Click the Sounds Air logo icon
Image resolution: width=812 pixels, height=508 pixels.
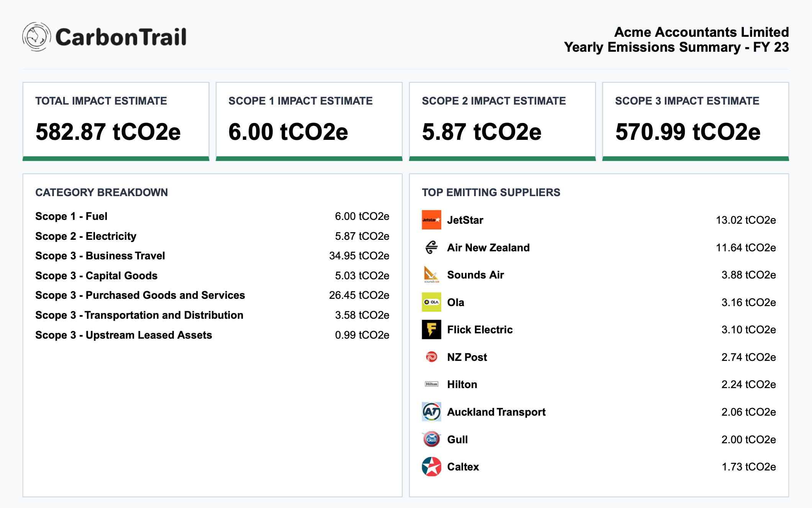coord(431,275)
